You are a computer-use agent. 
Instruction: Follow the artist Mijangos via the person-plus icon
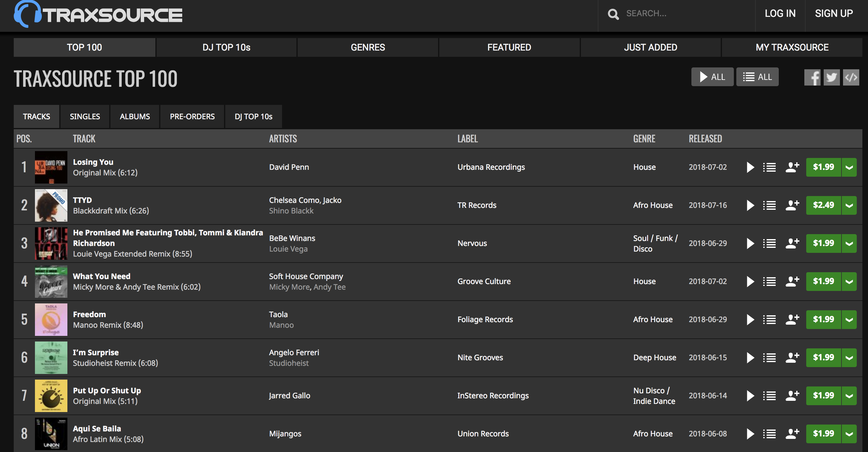point(792,434)
